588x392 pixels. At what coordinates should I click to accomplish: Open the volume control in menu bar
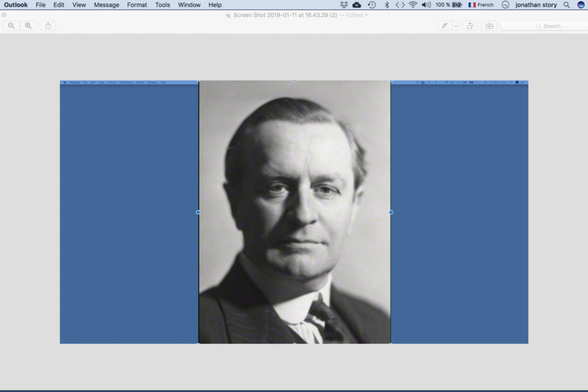pos(426,5)
